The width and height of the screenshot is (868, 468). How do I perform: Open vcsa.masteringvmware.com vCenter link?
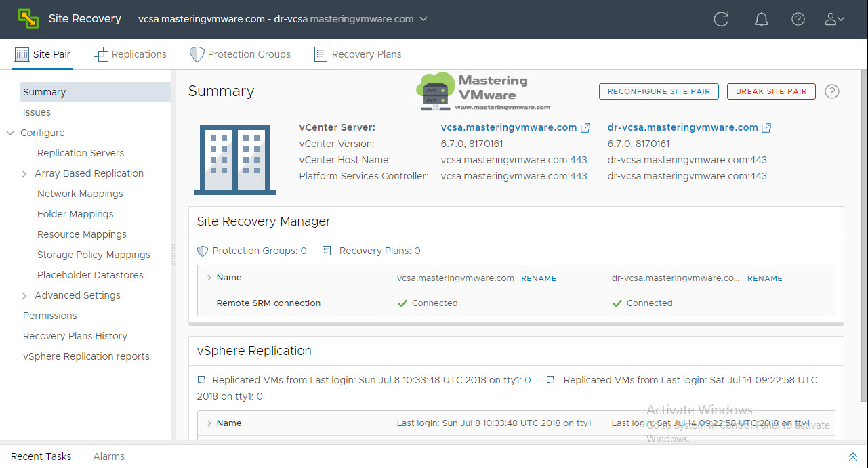tap(509, 127)
